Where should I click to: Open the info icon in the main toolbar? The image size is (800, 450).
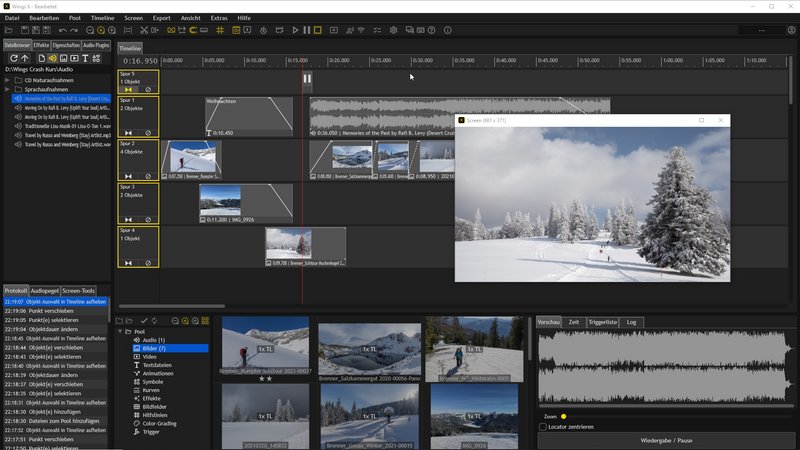point(448,31)
